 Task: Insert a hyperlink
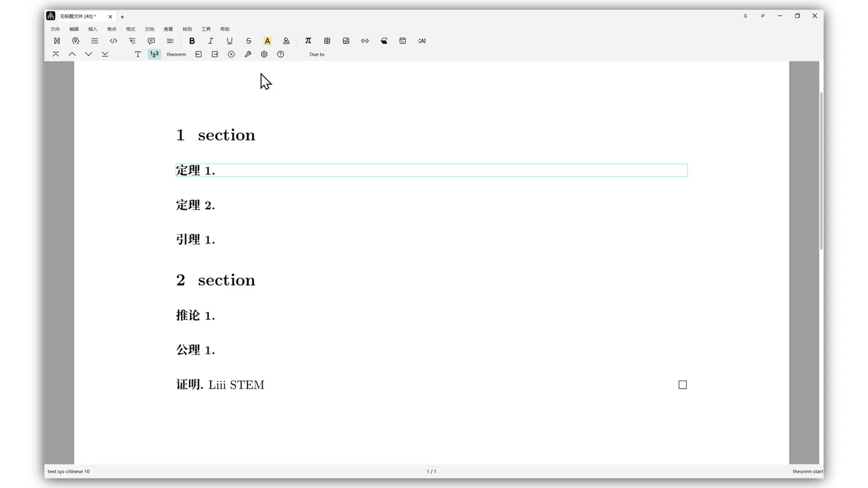365,41
